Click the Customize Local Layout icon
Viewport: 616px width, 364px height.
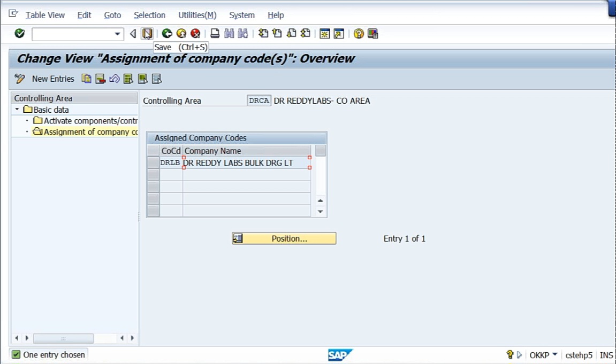point(372,34)
